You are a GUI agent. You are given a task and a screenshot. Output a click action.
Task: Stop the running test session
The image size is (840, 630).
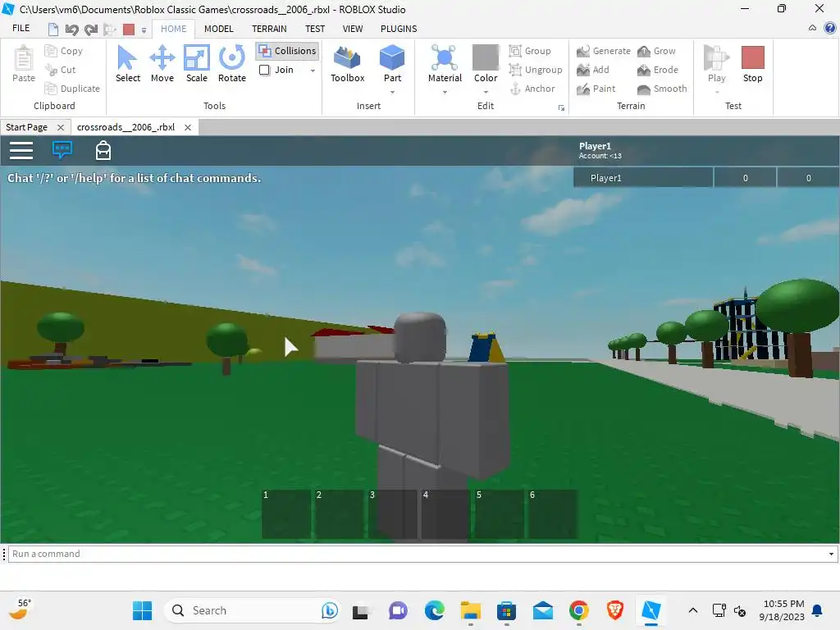click(x=753, y=64)
